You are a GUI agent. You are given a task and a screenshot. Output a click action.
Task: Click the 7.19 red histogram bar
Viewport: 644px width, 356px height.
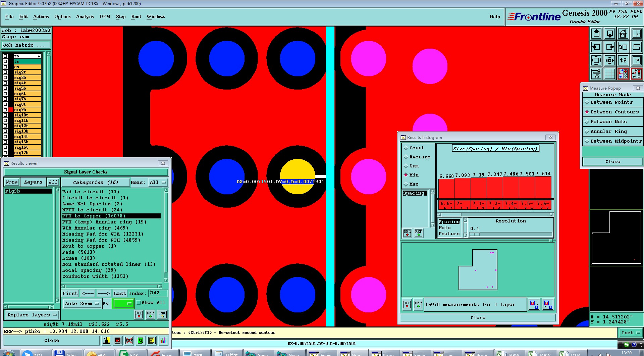pos(479,188)
